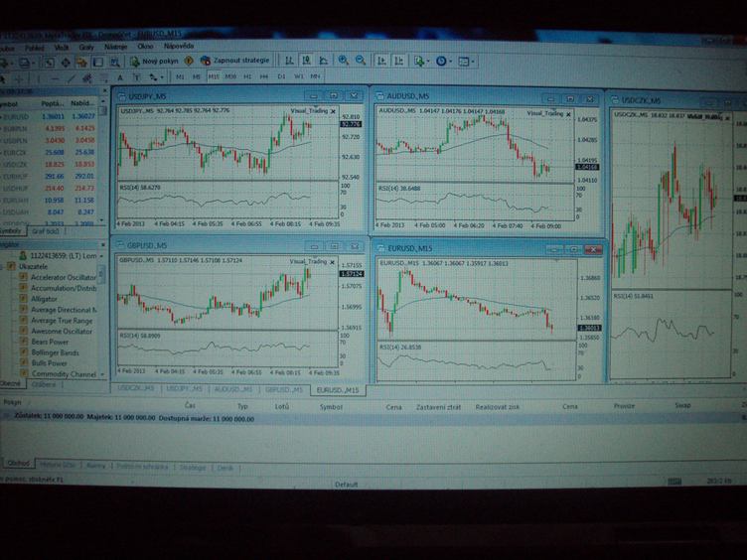This screenshot has width=747, height=560.
Task: Close Visual_Trading label in GBPUSD chart
Action: (333, 262)
